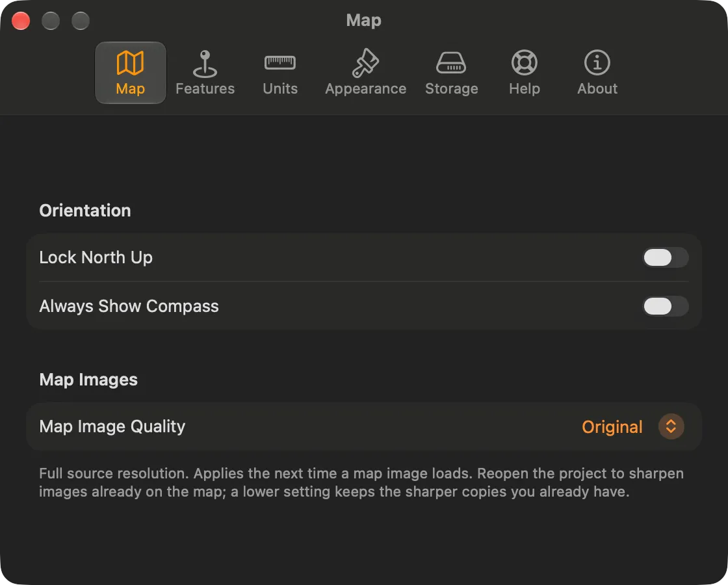The width and height of the screenshot is (728, 585).
Task: Click the Lock North Up label
Action: [96, 257]
